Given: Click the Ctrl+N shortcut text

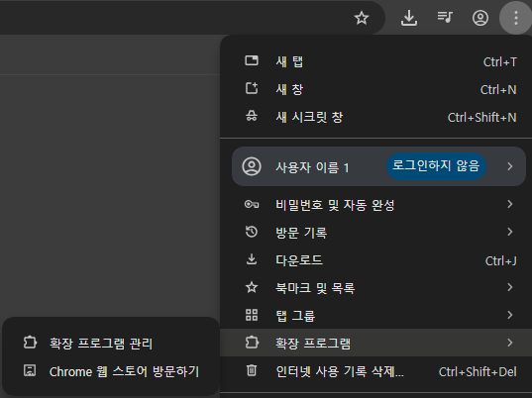Looking at the screenshot, I should pos(498,90).
